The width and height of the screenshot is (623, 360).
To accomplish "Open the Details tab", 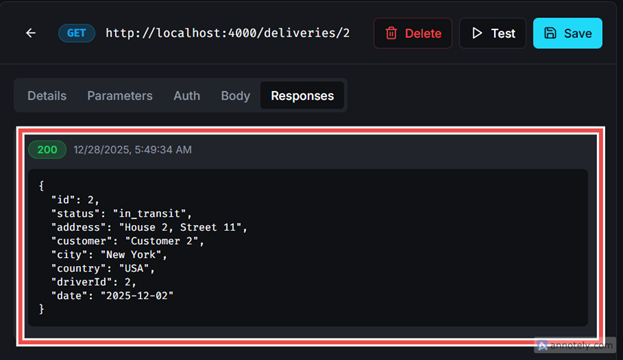I will pyautogui.click(x=47, y=96).
